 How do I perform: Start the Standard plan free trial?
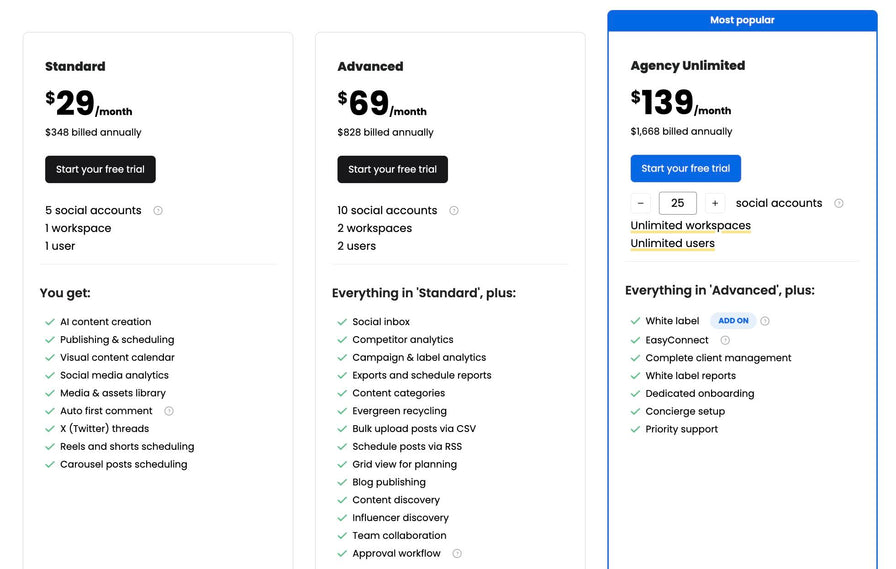100,169
